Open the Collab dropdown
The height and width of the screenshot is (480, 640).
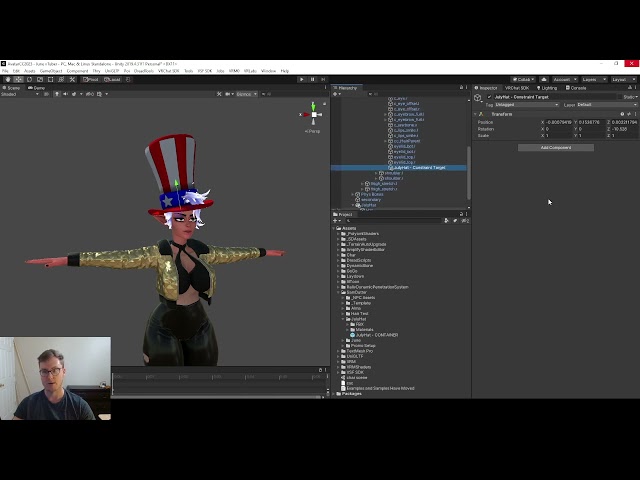524,80
